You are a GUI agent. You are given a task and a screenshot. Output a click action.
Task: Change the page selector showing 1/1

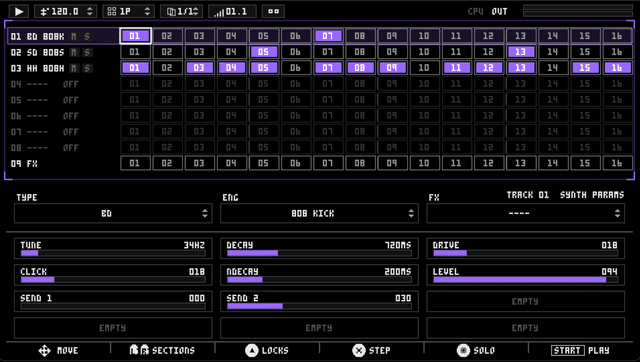pos(182,11)
